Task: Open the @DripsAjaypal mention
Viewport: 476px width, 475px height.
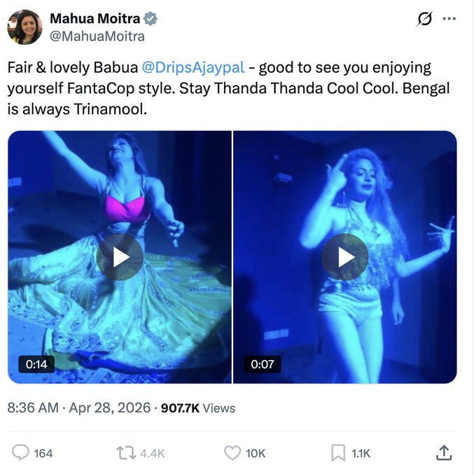Action: 193,68
